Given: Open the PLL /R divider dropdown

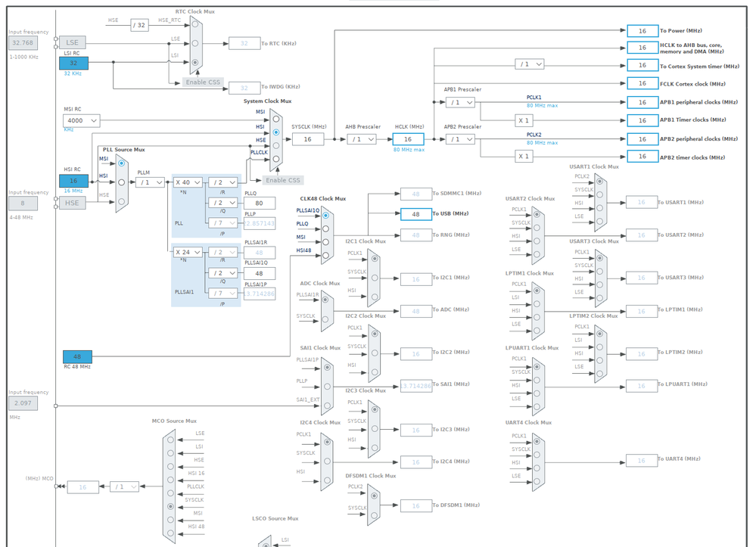Looking at the screenshot, I should click(x=222, y=182).
